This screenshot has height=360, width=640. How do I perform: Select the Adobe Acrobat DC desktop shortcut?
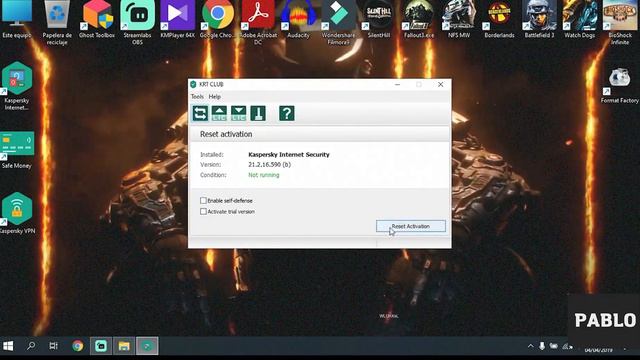coord(258,22)
